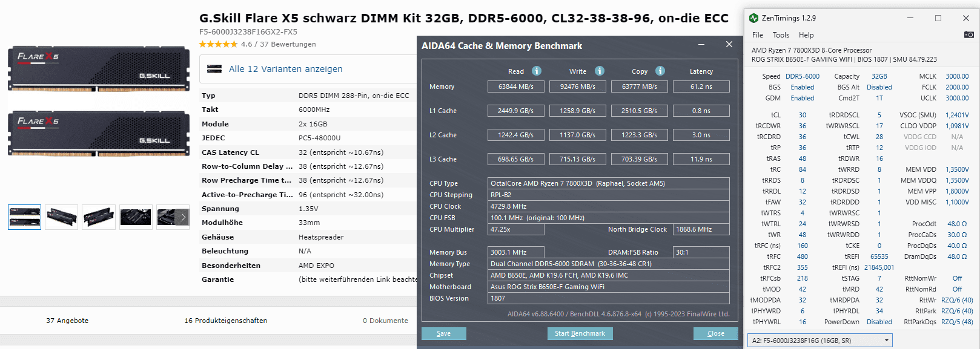
Task: Minimize the AIDA64 benchmark window
Action: (x=701, y=45)
